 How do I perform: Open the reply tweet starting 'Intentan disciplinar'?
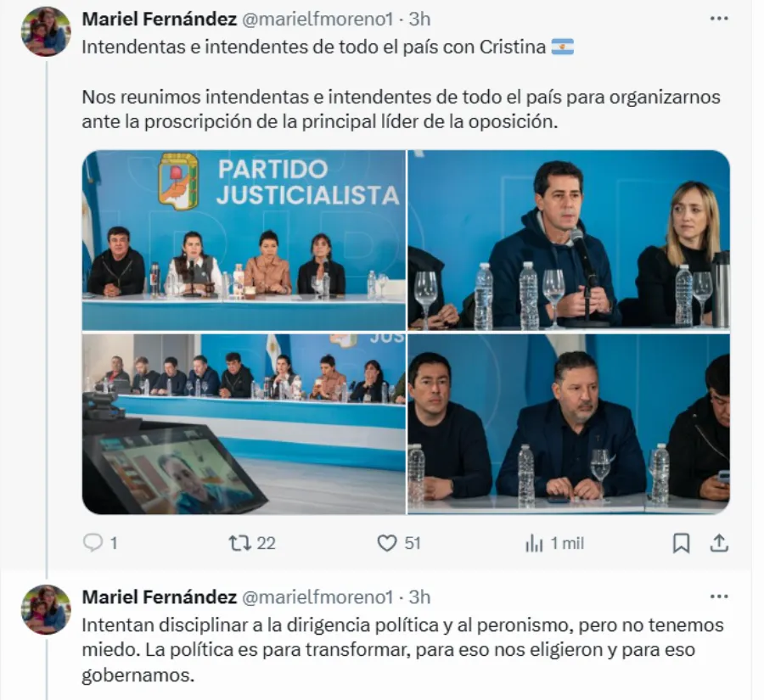point(402,650)
